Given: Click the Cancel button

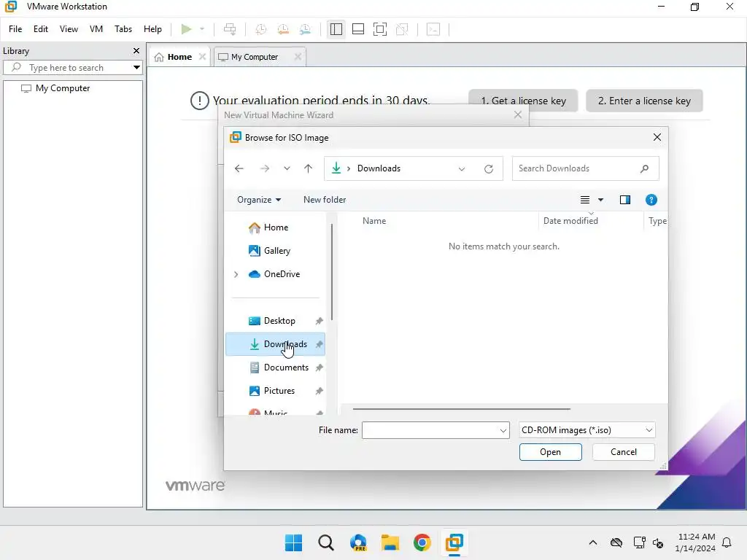Looking at the screenshot, I should 623,452.
